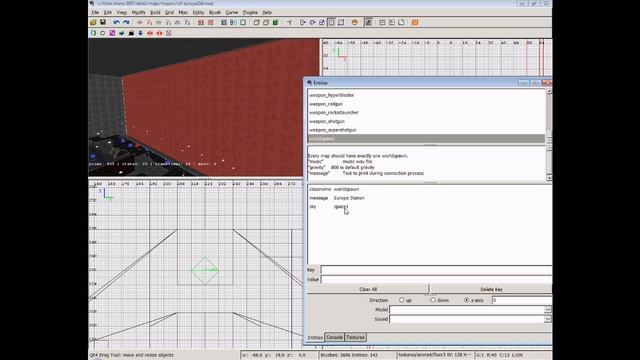The width and height of the screenshot is (640, 360).
Task: Click the orange square icon ending the toolbar
Action: (414, 22)
